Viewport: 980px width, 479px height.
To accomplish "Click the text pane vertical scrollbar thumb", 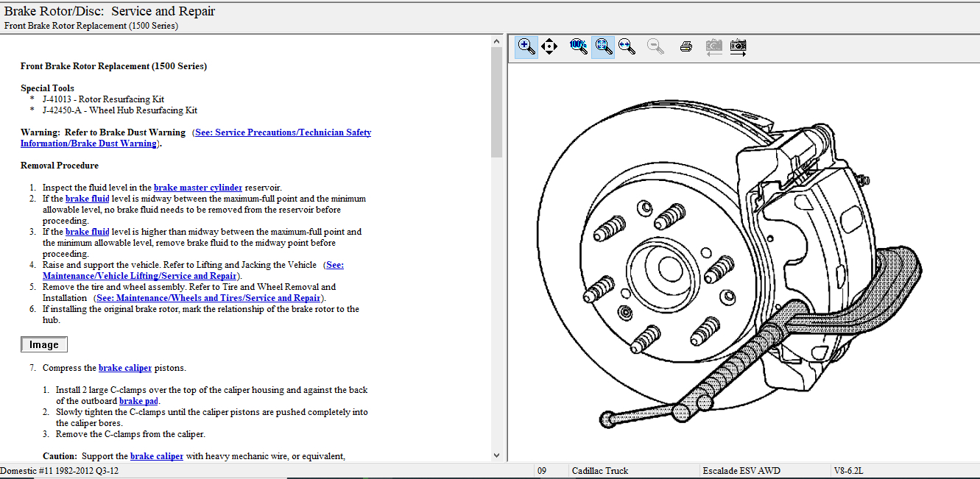I will (496, 103).
